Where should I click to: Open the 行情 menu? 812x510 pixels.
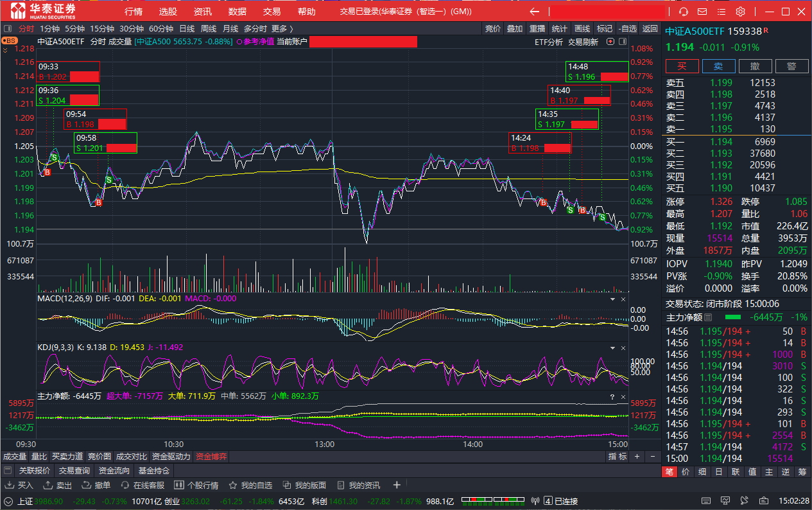134,12
